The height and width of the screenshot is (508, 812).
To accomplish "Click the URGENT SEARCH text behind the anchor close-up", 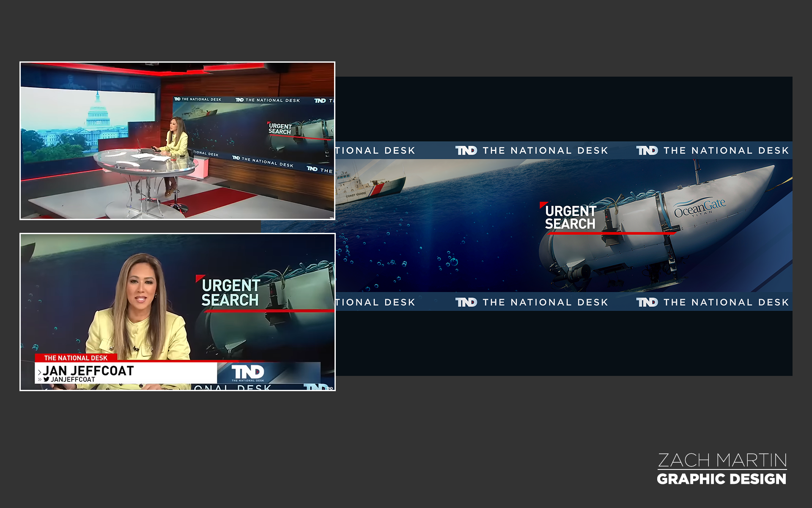I will [230, 293].
